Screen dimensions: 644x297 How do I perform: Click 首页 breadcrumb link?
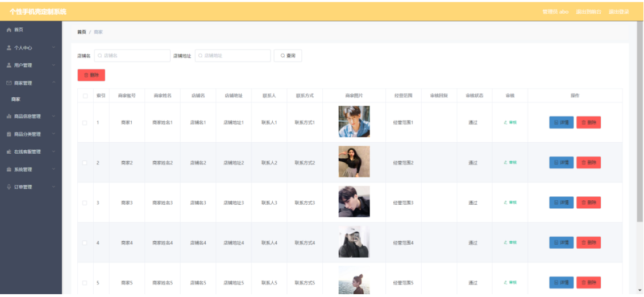click(x=82, y=32)
